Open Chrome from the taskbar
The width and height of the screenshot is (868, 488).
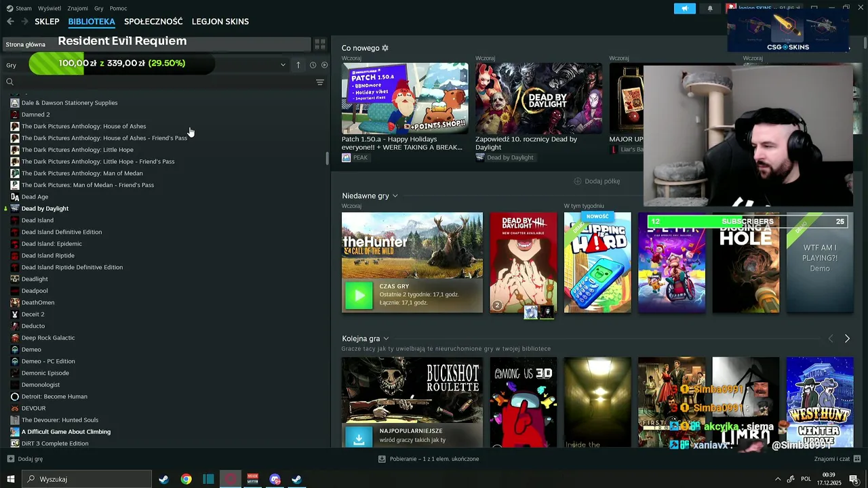(x=186, y=479)
